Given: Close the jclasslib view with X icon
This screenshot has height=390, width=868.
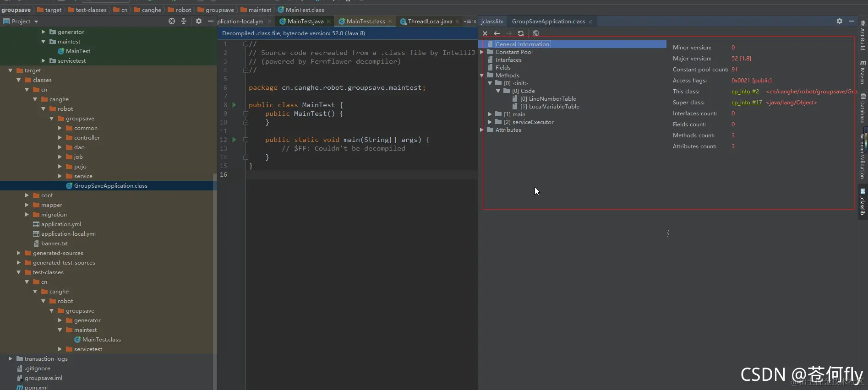Looking at the screenshot, I should coord(485,33).
